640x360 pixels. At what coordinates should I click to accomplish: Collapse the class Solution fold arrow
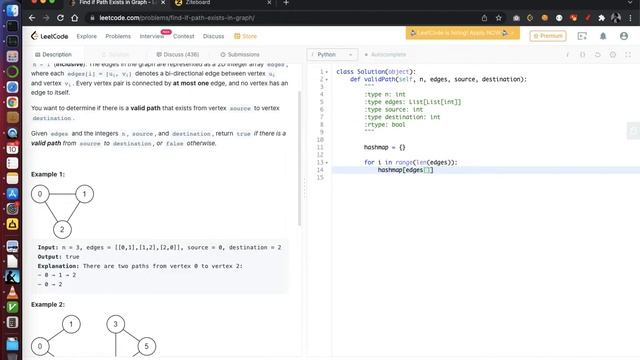click(x=327, y=72)
